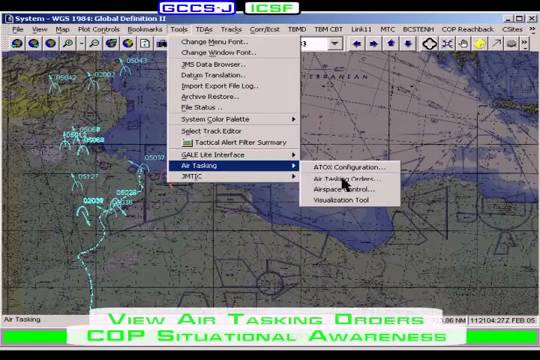This screenshot has height=360, width=540.
Task: Open Tactical Alert Filter Summary
Action: coord(234,143)
